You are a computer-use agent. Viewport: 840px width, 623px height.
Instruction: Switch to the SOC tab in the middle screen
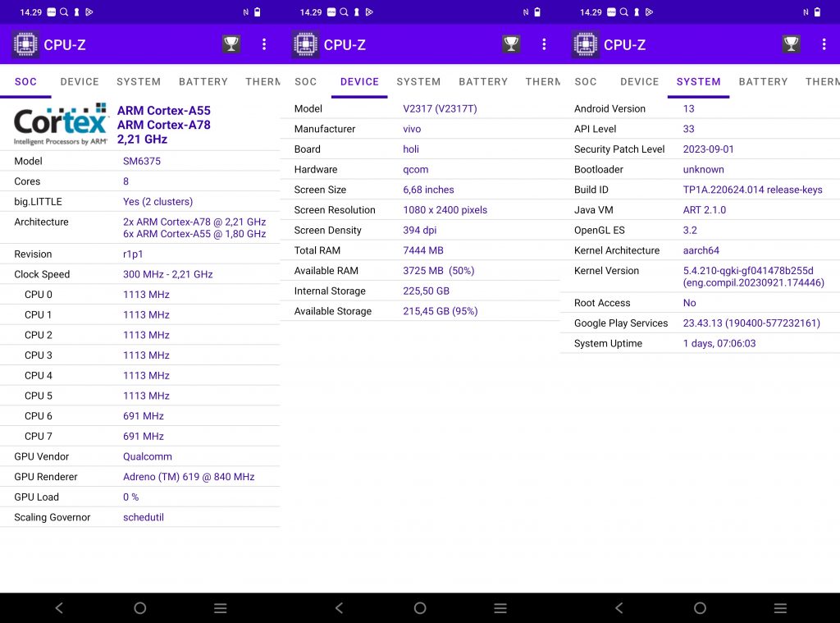coord(305,81)
